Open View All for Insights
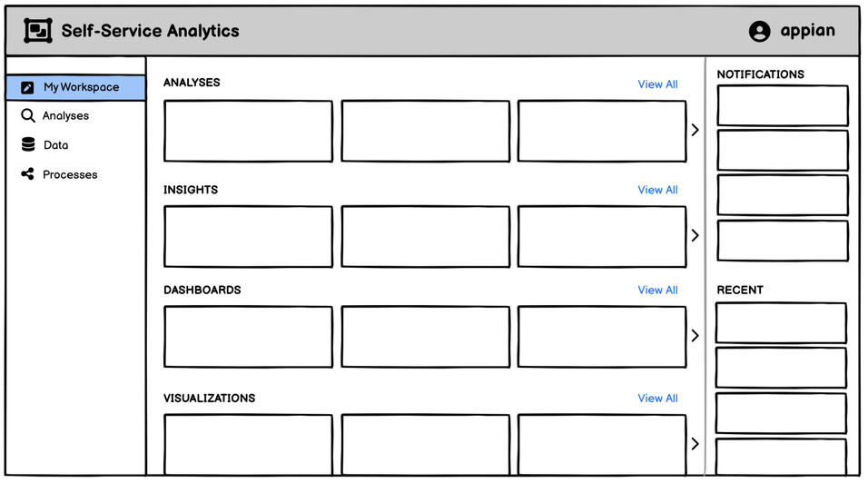The width and height of the screenshot is (868, 483). coord(657,190)
